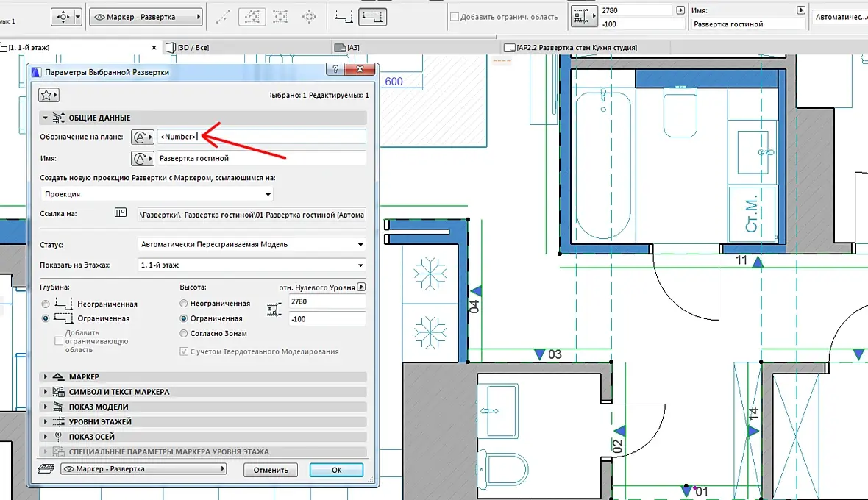This screenshot has width=868, height=500.
Task: Select unlimited depth geometry icon in top toolbar
Action: (x=342, y=15)
